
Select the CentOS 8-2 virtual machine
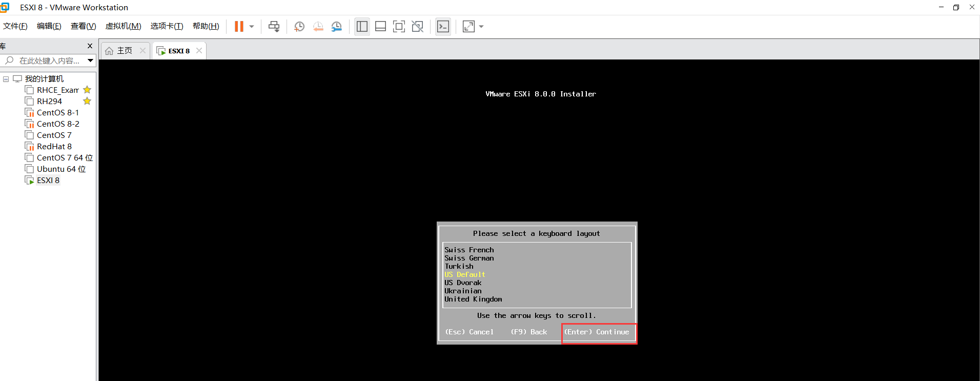pos(58,124)
